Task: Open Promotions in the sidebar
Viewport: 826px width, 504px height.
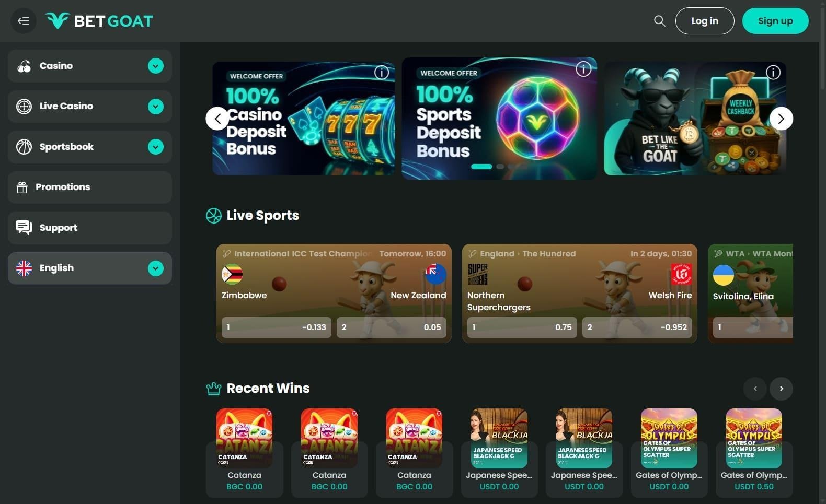Action: pyautogui.click(x=90, y=187)
